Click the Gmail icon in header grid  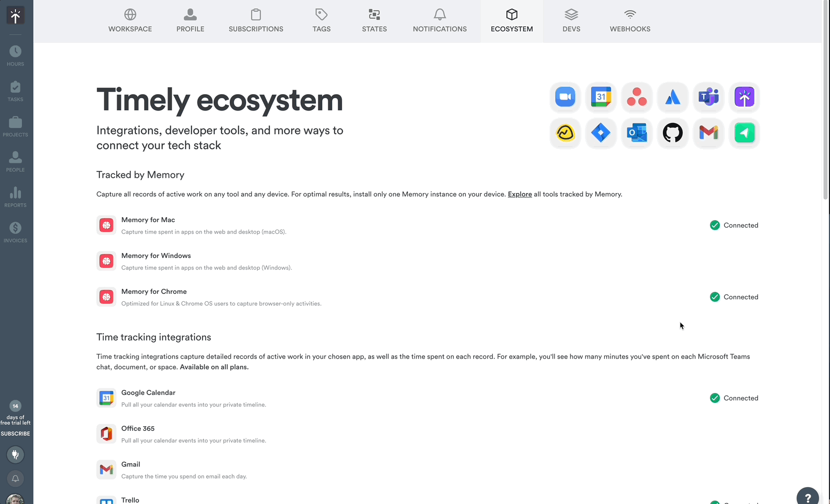[708, 133]
